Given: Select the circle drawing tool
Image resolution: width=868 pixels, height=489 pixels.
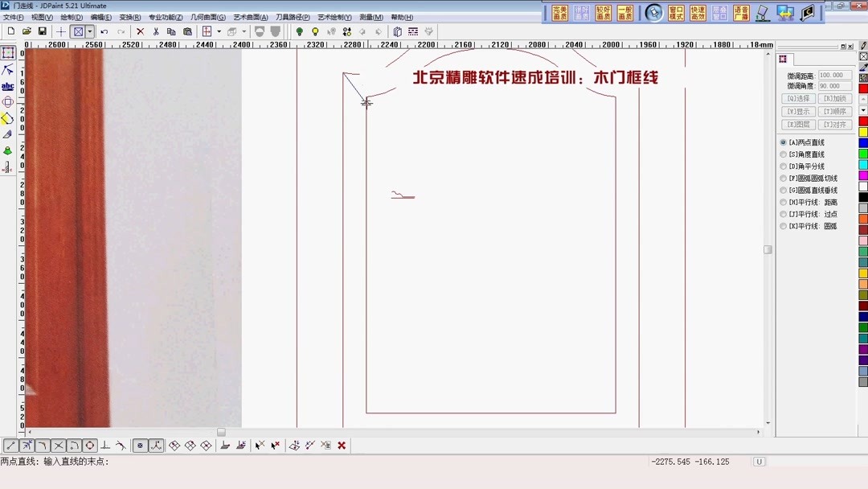Looking at the screenshot, I should (x=90, y=445).
